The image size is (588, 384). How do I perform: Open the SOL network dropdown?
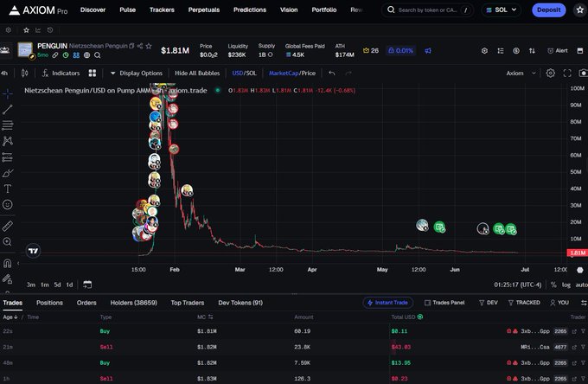[x=501, y=10]
